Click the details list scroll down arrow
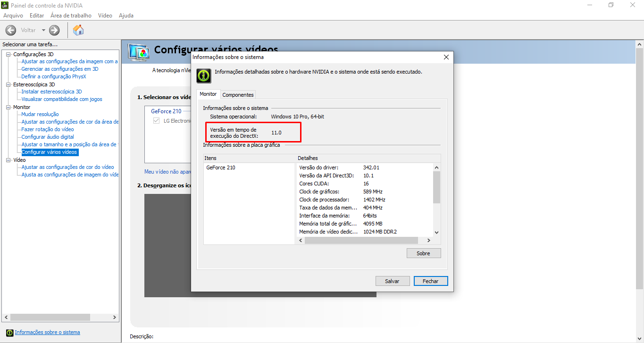 [436, 232]
